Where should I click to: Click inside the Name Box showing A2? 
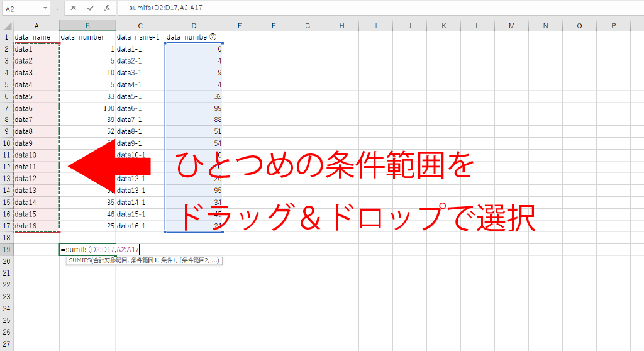tap(22, 9)
